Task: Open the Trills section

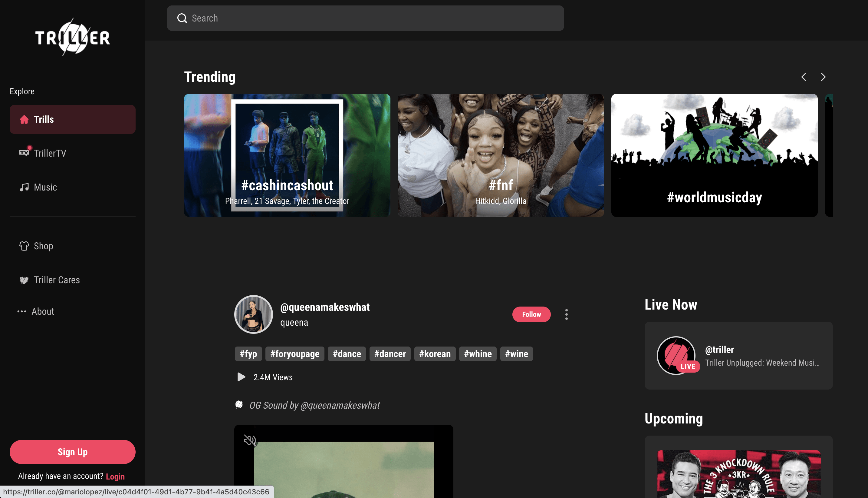Action: tap(72, 119)
